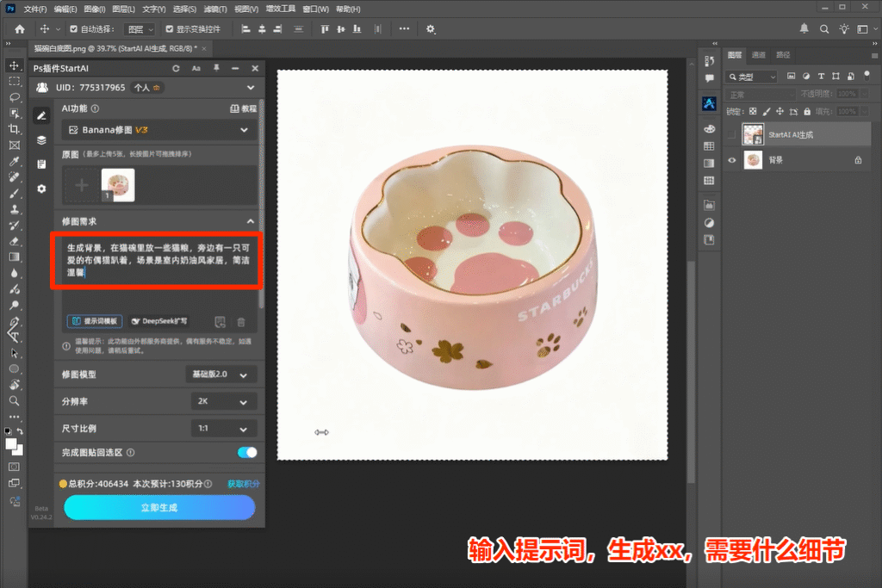Screen dimensions: 882x588
Task: Select the uploaded cat bowl thumbnail
Action: point(118,185)
